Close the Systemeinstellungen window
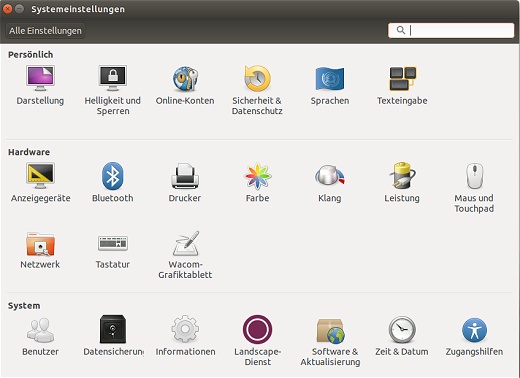The height and width of the screenshot is (378, 520). [x=7, y=9]
